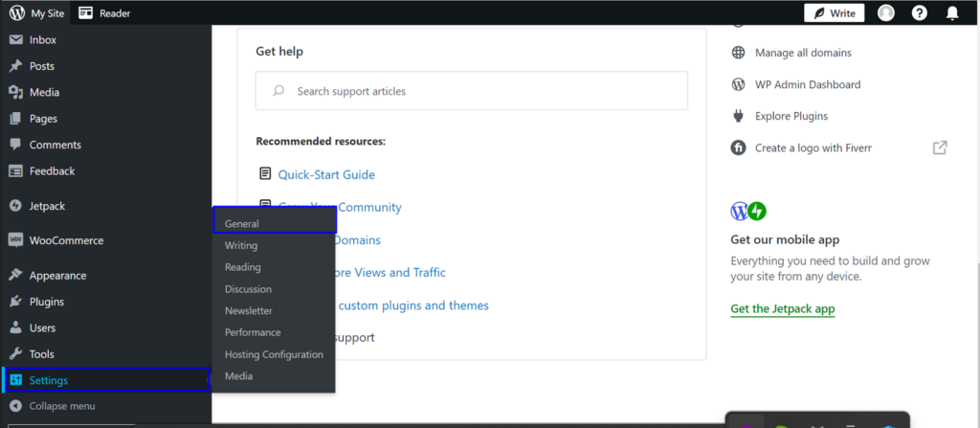Click the Appearance paintbrush icon
The width and height of the screenshot is (980, 428).
pyautogui.click(x=16, y=276)
